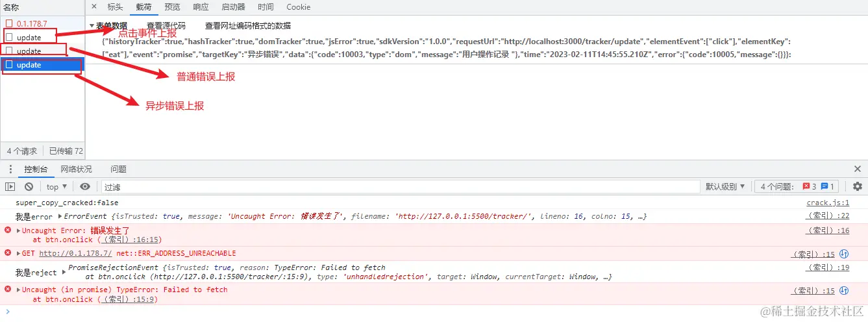Open the (索引):15:9 stack trace link

pyautogui.click(x=129, y=299)
